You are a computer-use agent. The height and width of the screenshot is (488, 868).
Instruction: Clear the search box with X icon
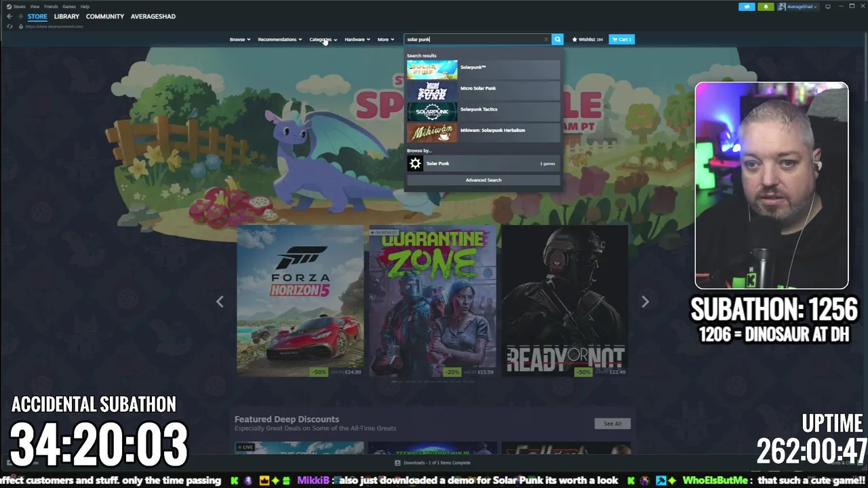tap(546, 39)
